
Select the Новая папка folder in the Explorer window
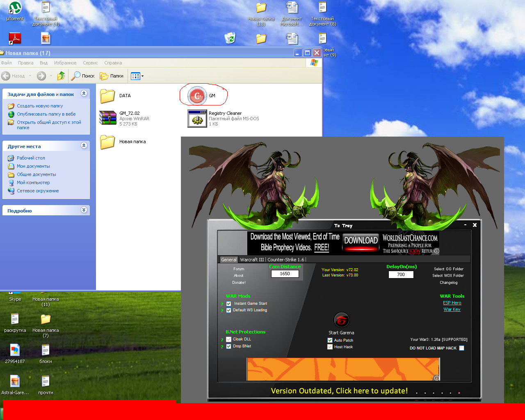tap(107, 142)
